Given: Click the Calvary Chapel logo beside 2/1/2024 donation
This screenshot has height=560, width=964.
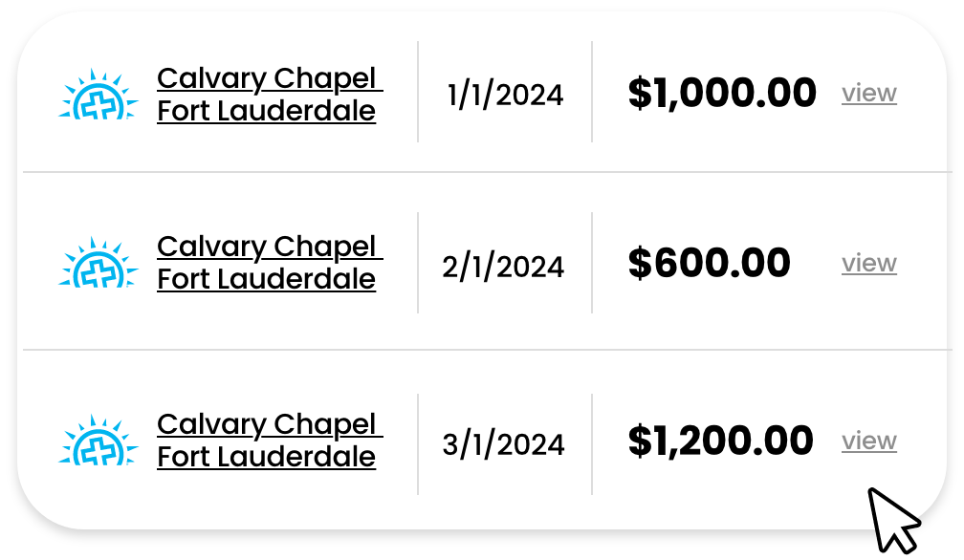Looking at the screenshot, I should (99, 262).
